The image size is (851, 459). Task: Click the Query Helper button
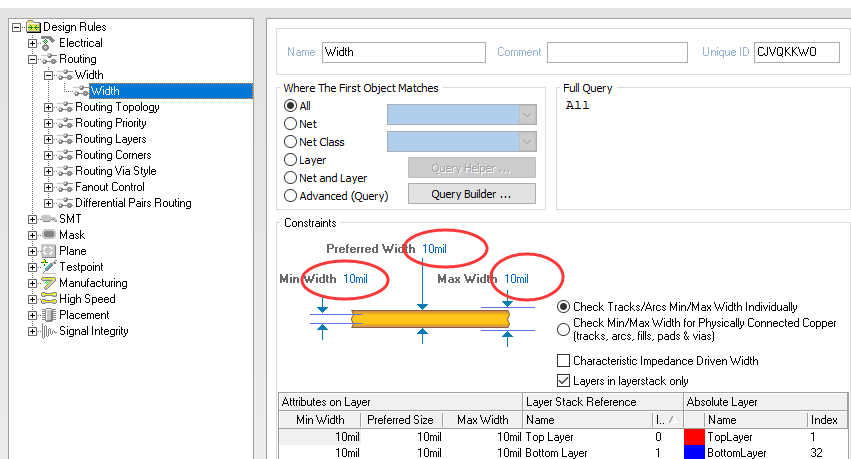click(x=472, y=168)
